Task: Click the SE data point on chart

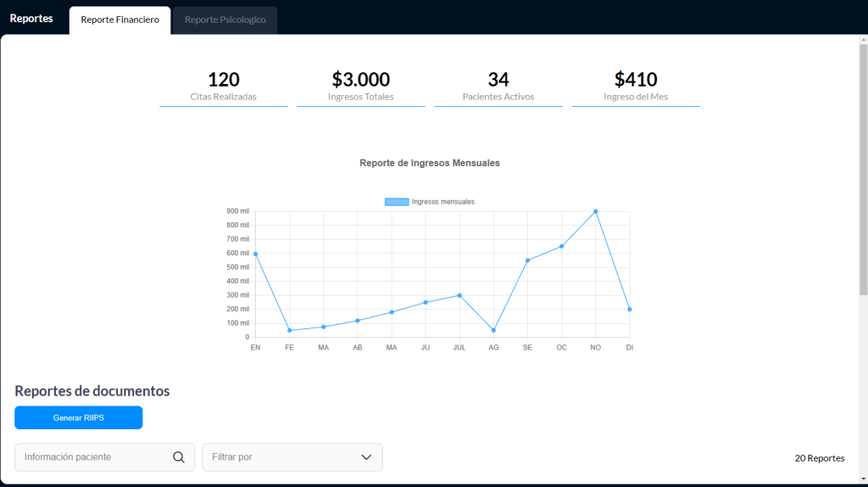Action: [527, 260]
